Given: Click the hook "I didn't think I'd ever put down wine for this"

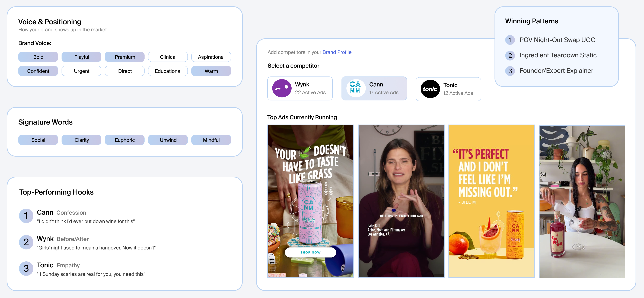Looking at the screenshot, I should pyautogui.click(x=86, y=221).
